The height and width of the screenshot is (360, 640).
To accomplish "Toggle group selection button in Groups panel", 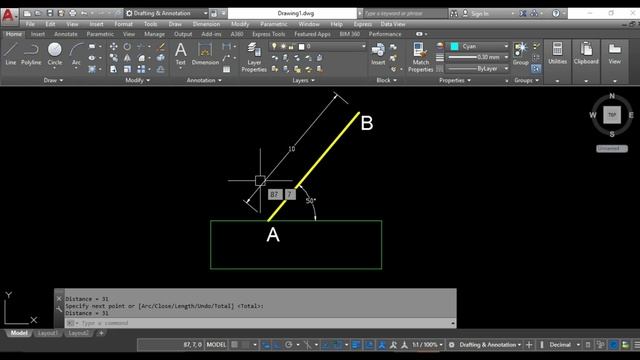I will [536, 69].
